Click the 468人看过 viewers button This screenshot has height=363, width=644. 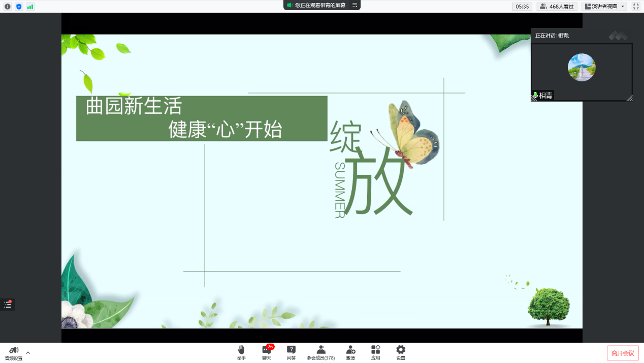557,7
